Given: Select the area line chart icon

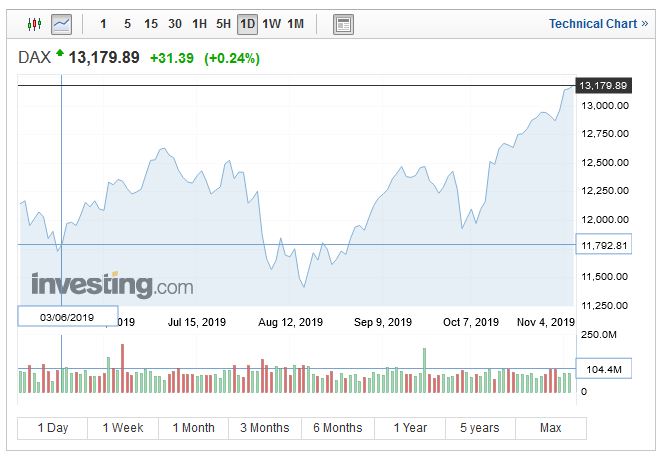Looking at the screenshot, I should [x=62, y=24].
